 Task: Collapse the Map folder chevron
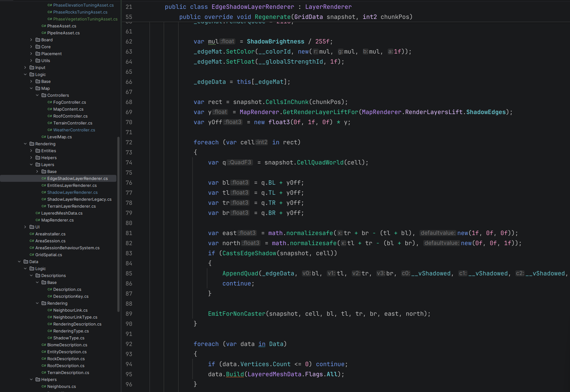pyautogui.click(x=31, y=89)
